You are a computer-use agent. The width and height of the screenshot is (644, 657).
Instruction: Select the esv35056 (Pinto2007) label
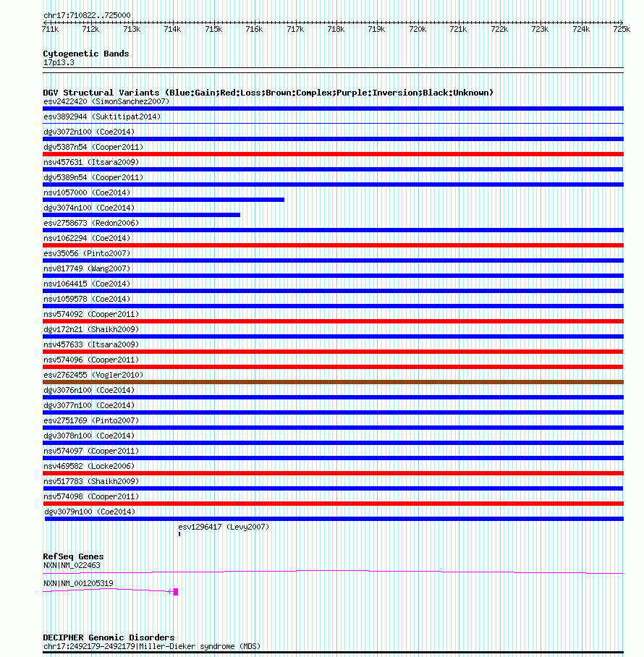coord(87,253)
